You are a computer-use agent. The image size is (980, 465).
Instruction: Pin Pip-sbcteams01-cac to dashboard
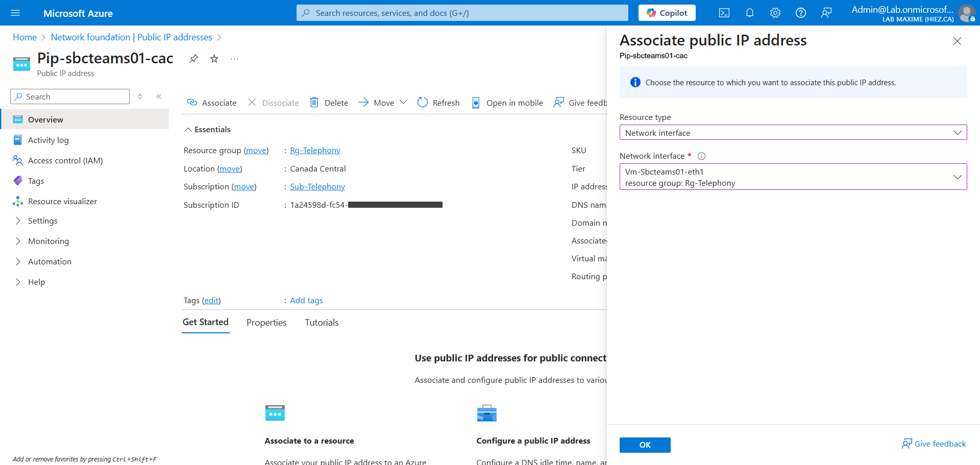[x=193, y=59]
